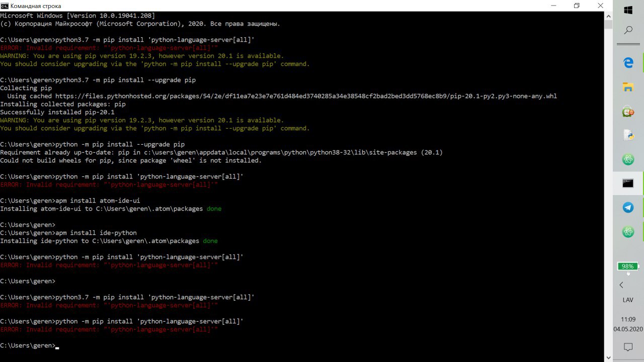Click green 'done' after ide-python install

click(210, 241)
